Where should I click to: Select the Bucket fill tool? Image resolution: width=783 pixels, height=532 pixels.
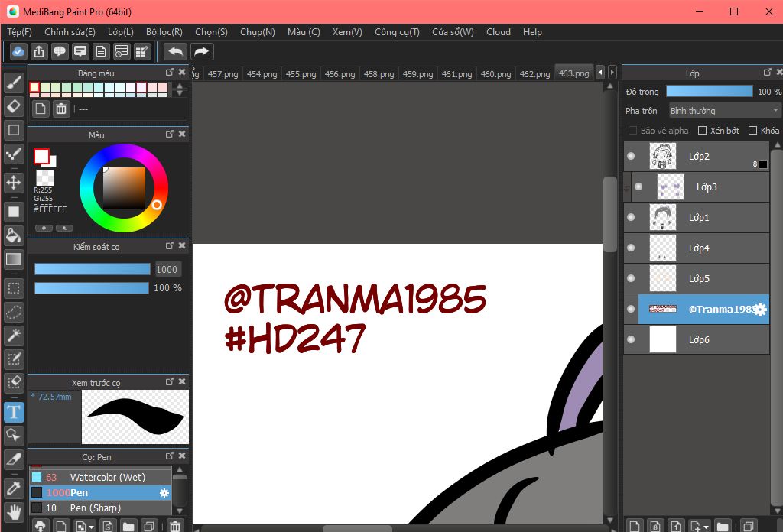pyautogui.click(x=14, y=235)
